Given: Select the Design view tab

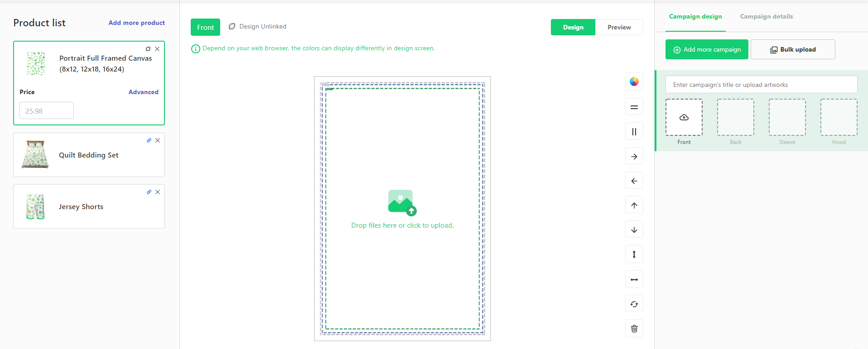Looking at the screenshot, I should (573, 27).
